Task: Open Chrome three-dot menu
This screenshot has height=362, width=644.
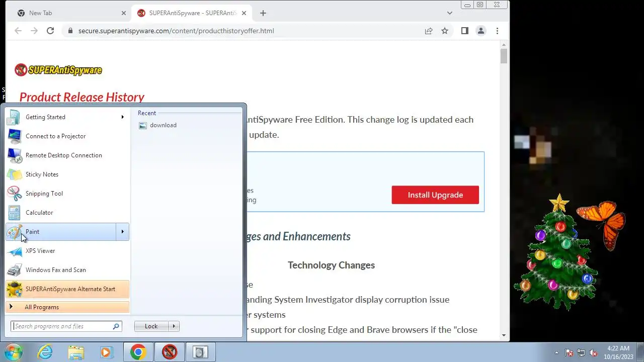Action: pyautogui.click(x=497, y=31)
